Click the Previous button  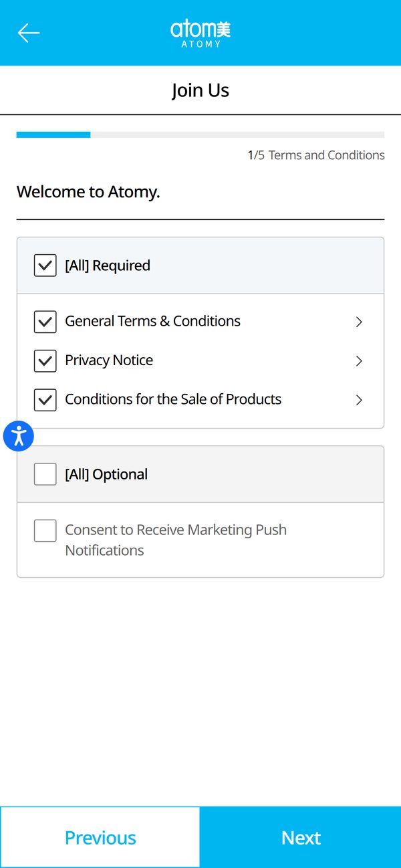point(100,837)
